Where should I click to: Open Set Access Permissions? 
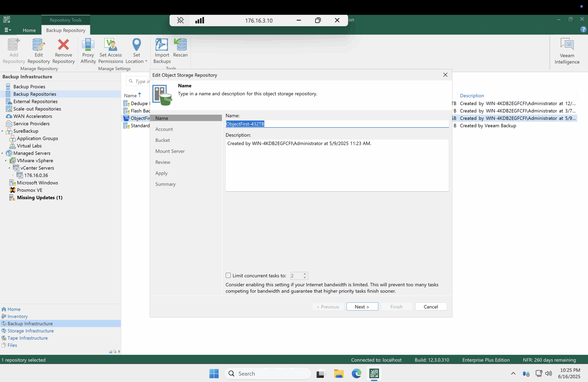click(x=110, y=51)
